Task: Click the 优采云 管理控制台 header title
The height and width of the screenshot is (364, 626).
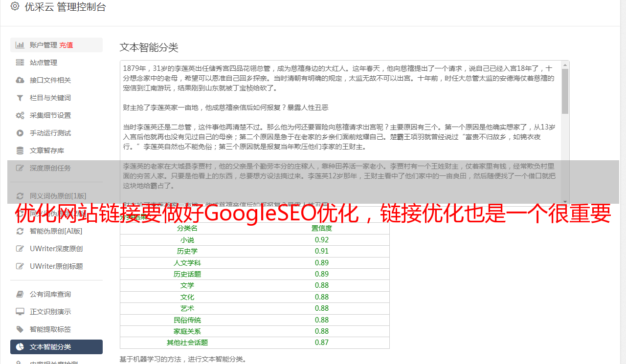Action: click(65, 7)
